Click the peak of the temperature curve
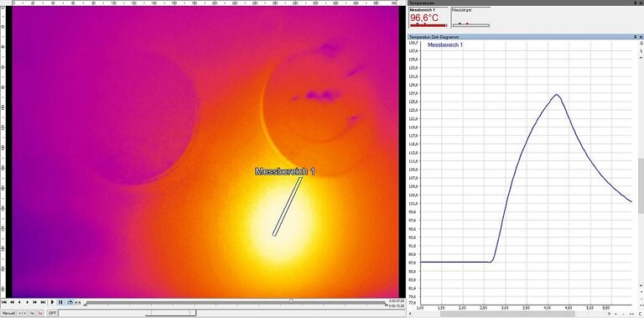Screen dimensions: 644x318 tap(557, 95)
